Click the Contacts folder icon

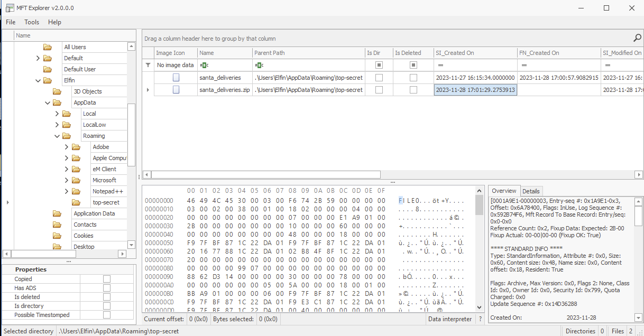pos(57,225)
